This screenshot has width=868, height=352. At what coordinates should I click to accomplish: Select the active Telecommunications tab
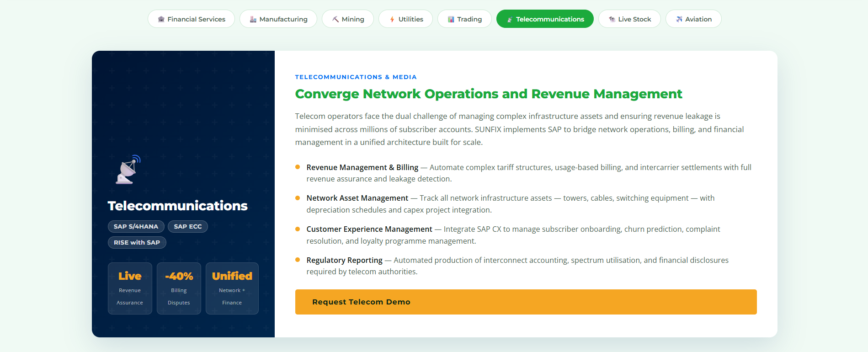click(x=545, y=19)
